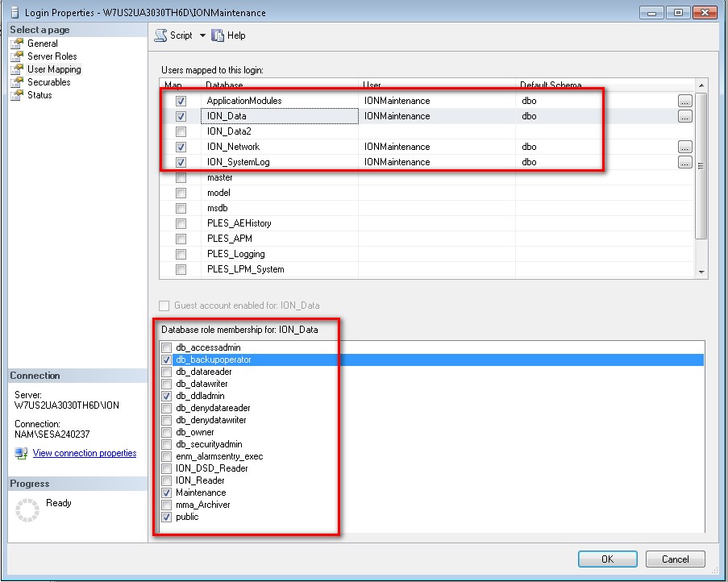728x582 pixels.
Task: Enable the db_accessadmin role
Action: (166, 347)
